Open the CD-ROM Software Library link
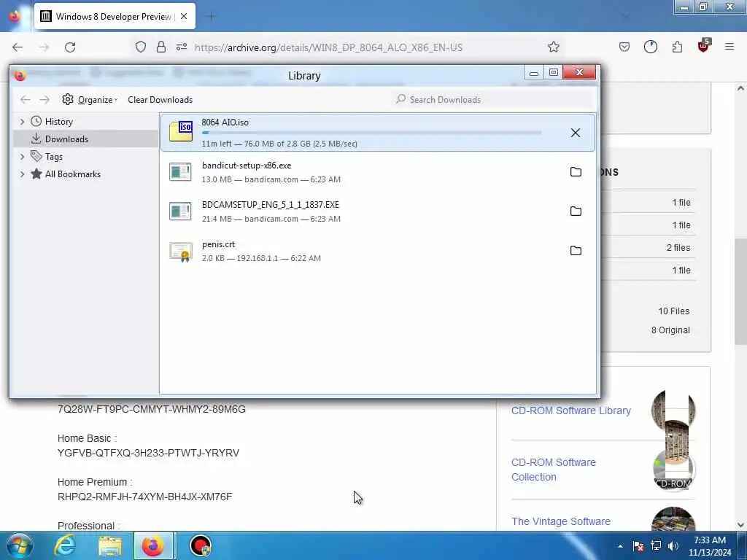 570,411
